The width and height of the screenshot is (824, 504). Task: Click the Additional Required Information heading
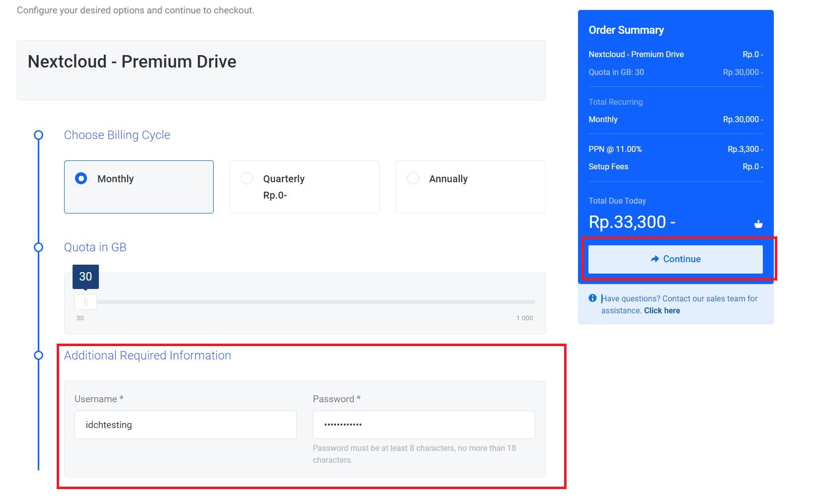[x=147, y=355]
